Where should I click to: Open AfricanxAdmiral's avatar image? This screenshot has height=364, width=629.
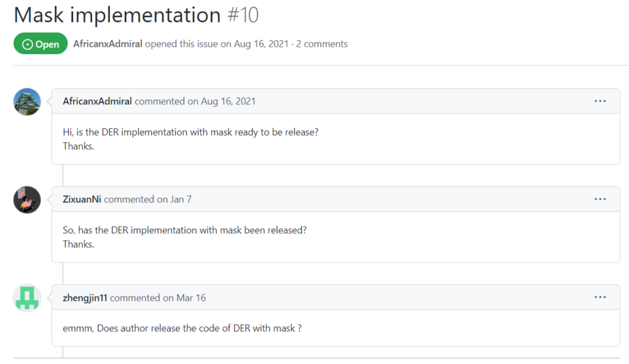coord(27,101)
